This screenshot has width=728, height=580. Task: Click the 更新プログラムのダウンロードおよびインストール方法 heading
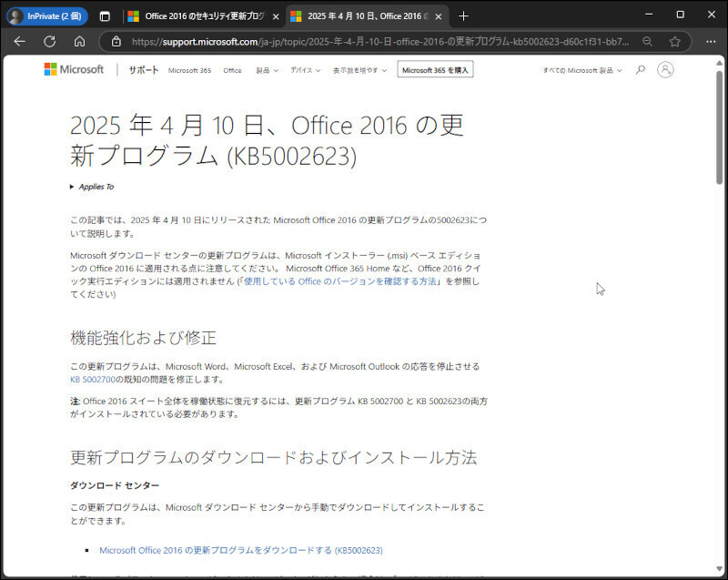[x=274, y=457]
